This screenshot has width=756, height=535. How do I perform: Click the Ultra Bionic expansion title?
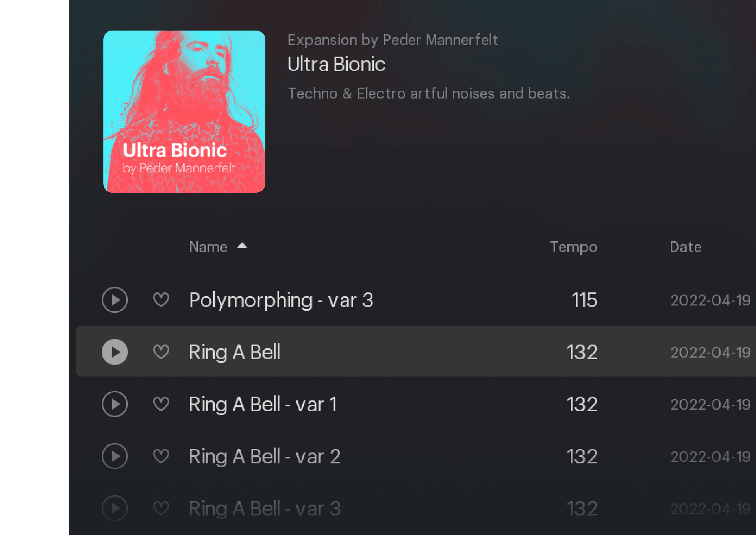(x=336, y=65)
